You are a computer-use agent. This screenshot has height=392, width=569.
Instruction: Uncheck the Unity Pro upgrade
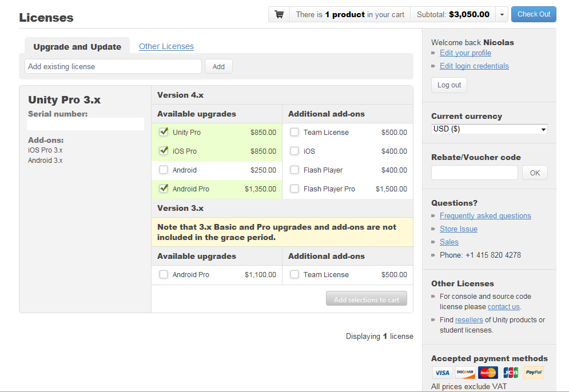click(164, 132)
